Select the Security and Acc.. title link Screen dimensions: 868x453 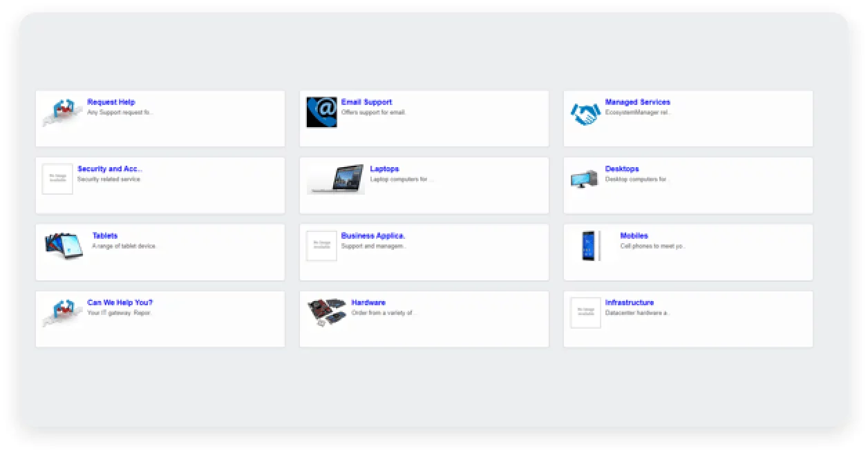point(110,168)
